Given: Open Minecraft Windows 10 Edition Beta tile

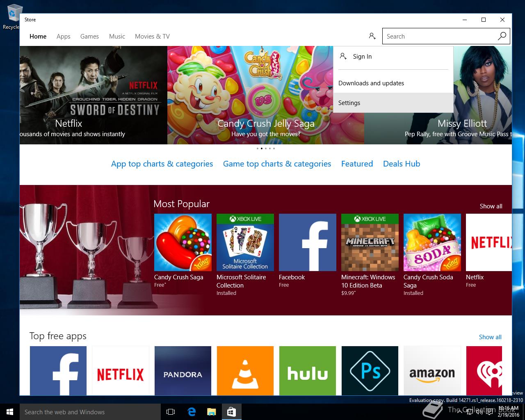Looking at the screenshot, I should tap(370, 242).
